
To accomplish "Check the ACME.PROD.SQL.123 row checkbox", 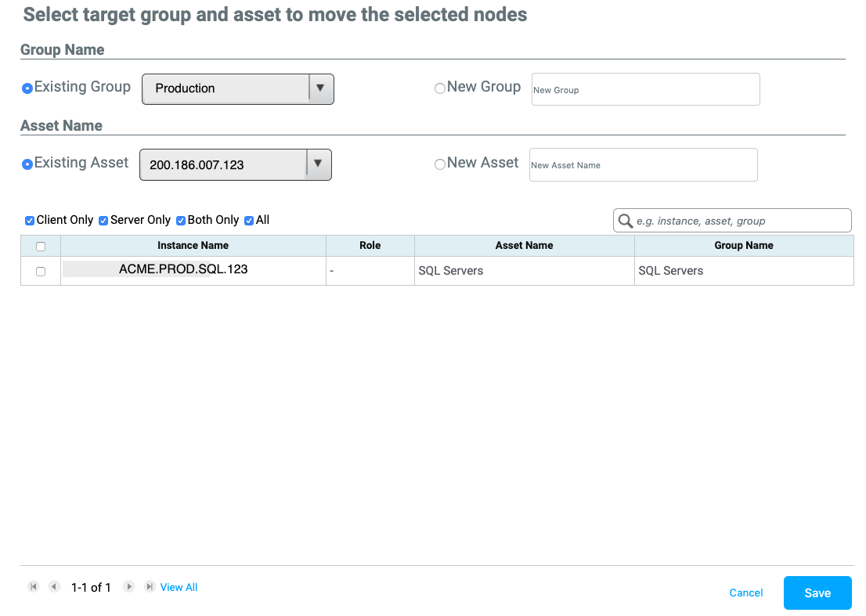I will (x=41, y=272).
